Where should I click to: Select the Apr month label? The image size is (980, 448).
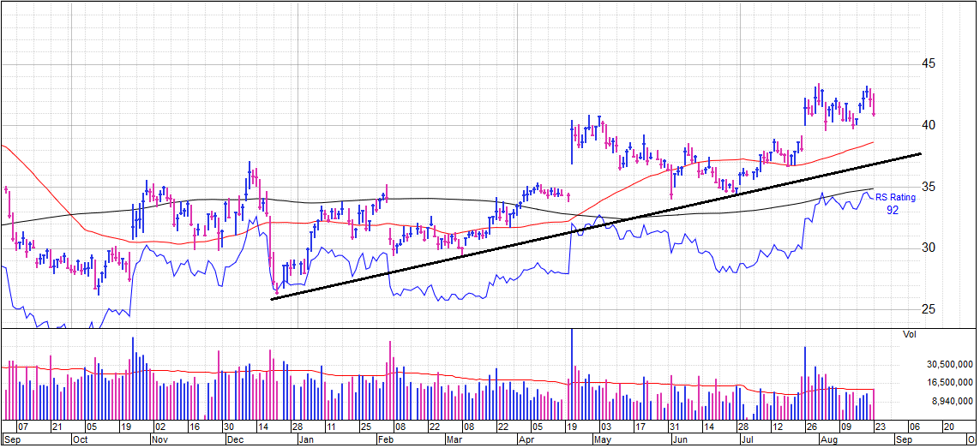click(x=528, y=439)
